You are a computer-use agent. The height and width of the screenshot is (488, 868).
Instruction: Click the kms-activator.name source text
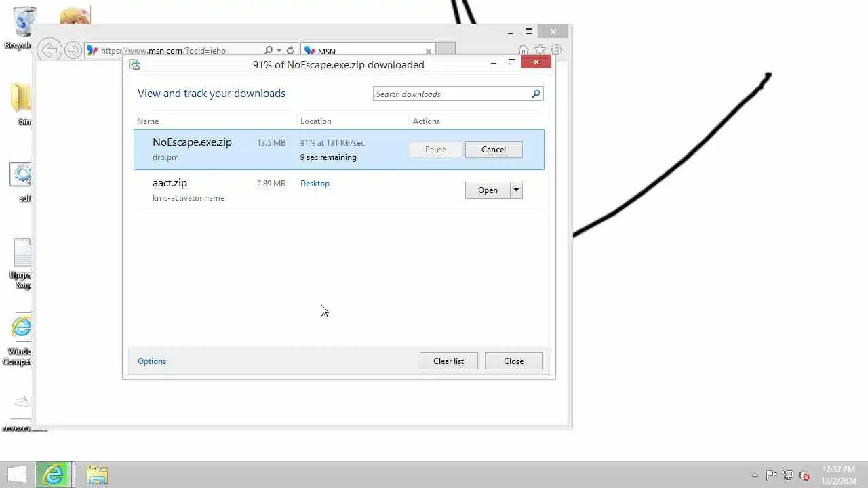189,198
